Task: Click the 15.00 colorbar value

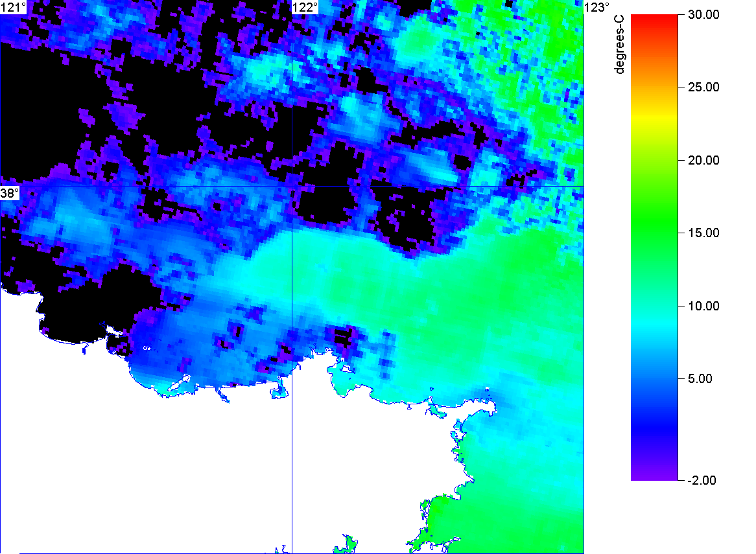Action: click(703, 233)
